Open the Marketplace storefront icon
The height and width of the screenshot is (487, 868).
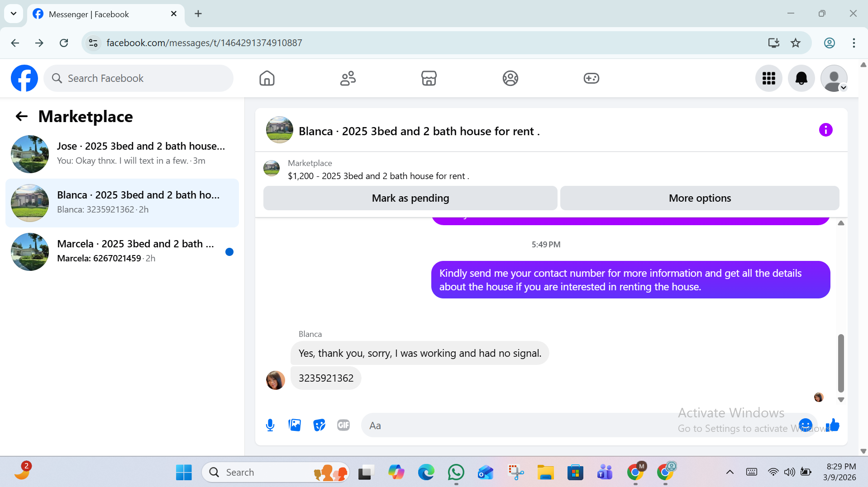click(429, 78)
